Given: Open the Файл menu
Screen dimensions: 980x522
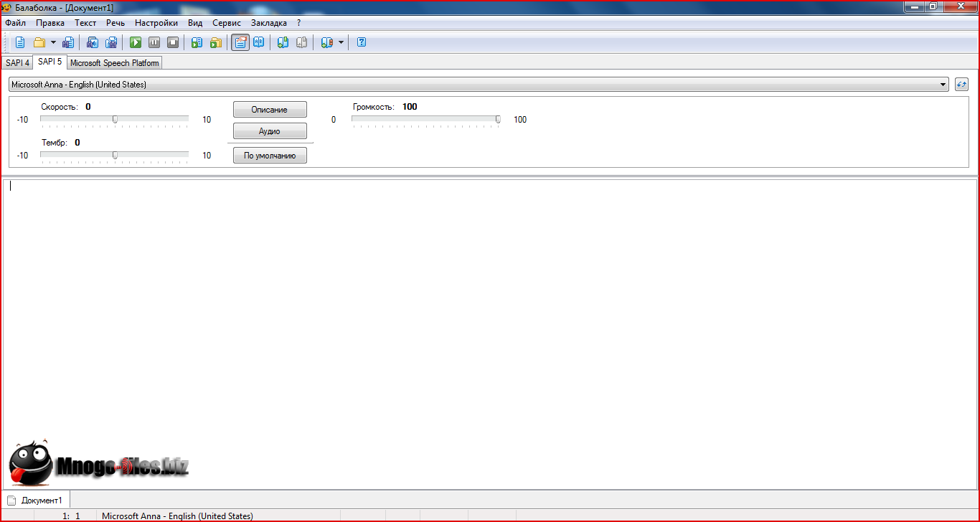Looking at the screenshot, I should coord(15,23).
